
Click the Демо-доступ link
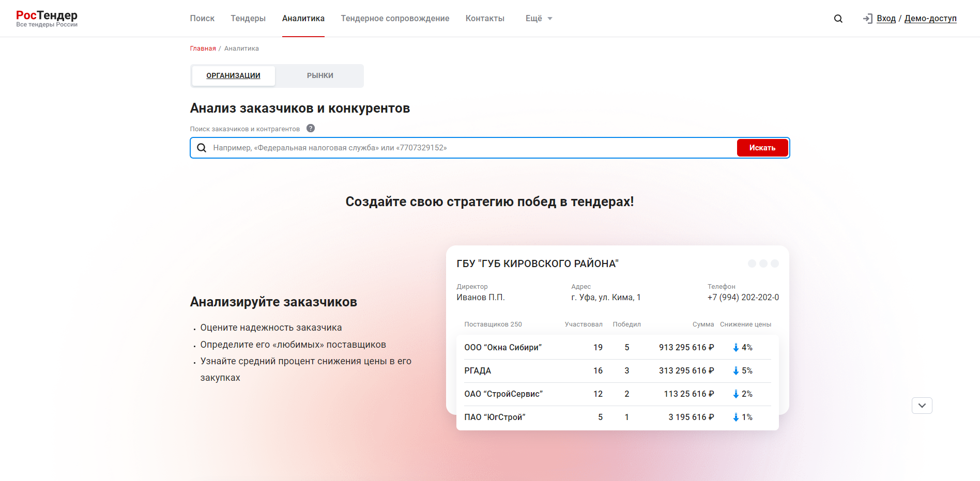click(x=930, y=19)
